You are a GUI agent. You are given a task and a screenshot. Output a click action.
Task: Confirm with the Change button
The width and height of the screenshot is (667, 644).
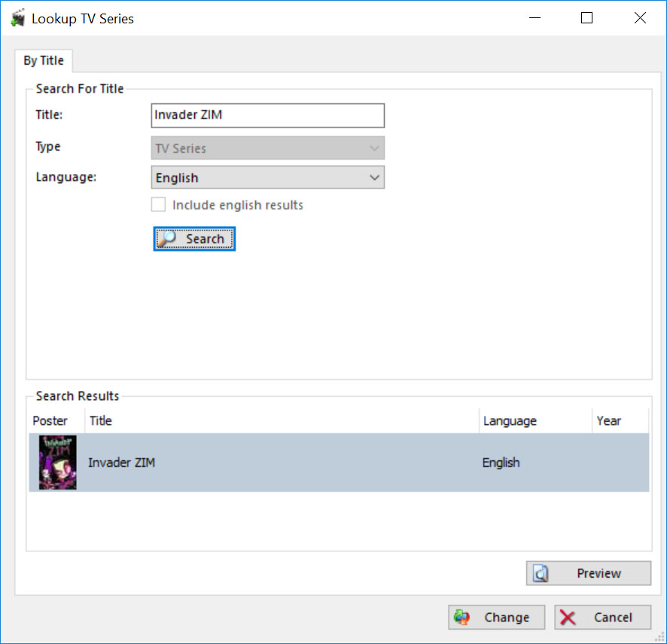point(496,617)
